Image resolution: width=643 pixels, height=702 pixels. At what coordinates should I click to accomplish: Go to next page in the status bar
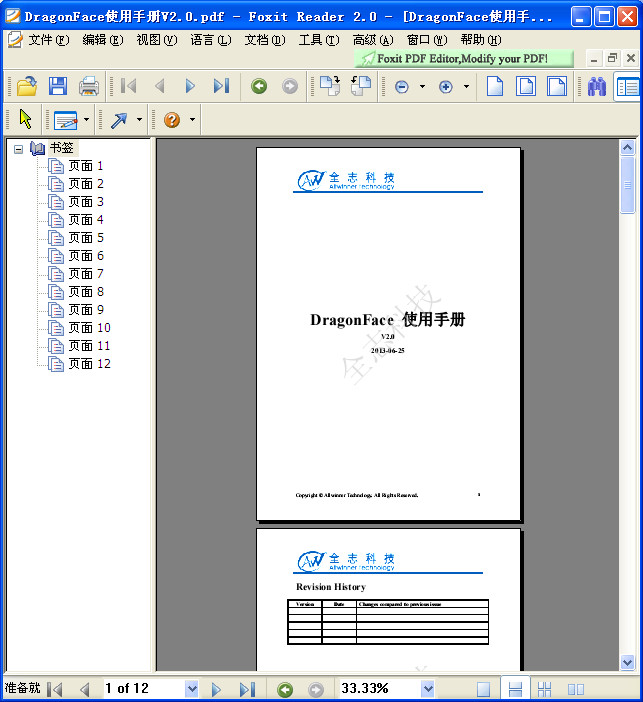coord(216,689)
